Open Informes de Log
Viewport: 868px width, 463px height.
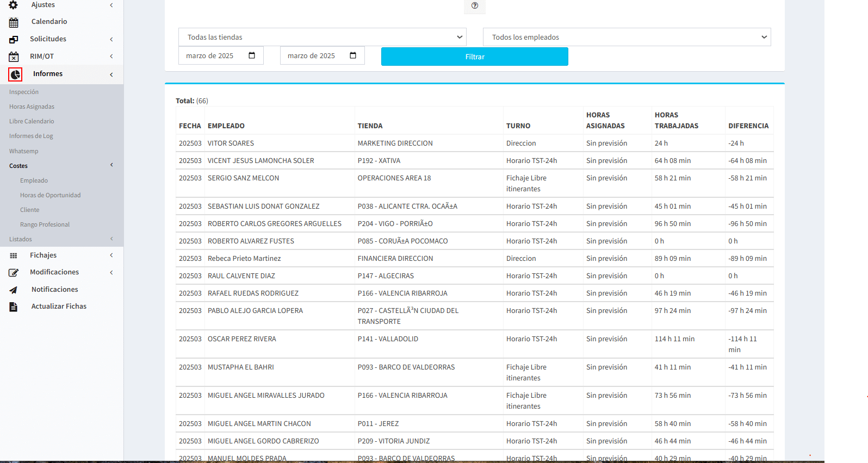pyautogui.click(x=31, y=136)
